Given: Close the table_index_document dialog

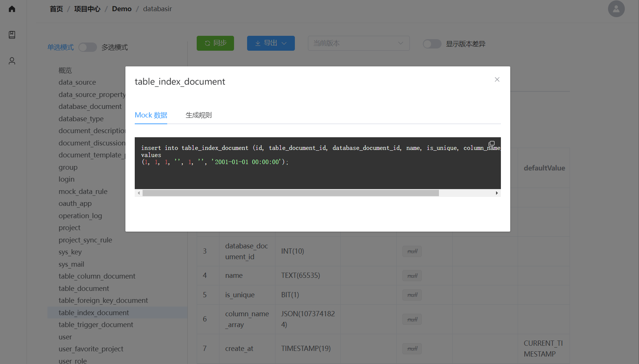Looking at the screenshot, I should point(497,79).
